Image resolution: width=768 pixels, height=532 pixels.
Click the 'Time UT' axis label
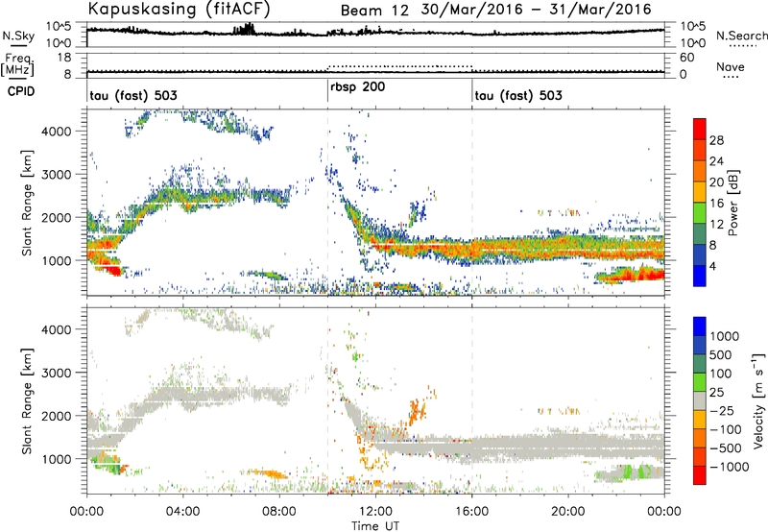point(375,526)
